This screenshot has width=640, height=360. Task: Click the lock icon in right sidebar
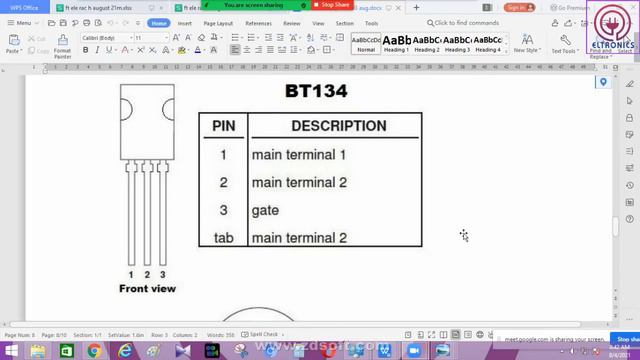pos(629,118)
